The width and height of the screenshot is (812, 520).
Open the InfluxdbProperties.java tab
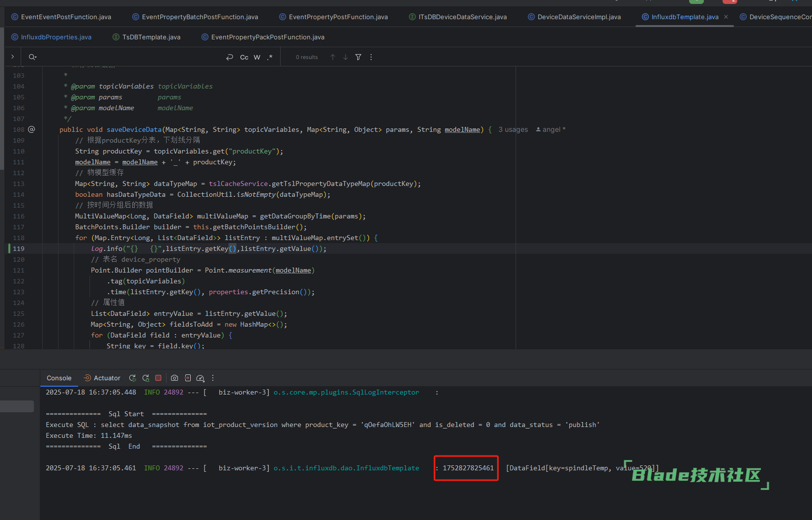click(x=52, y=37)
